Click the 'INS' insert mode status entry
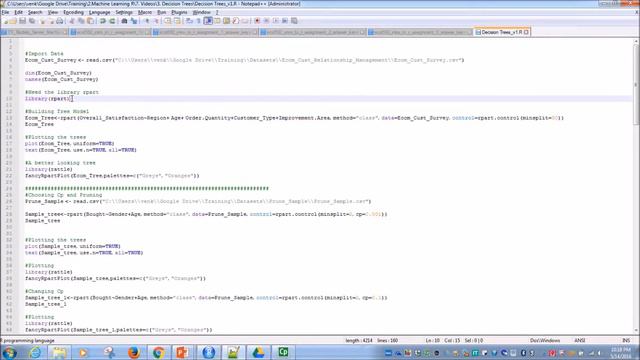The width and height of the screenshot is (640, 360). pos(626,340)
